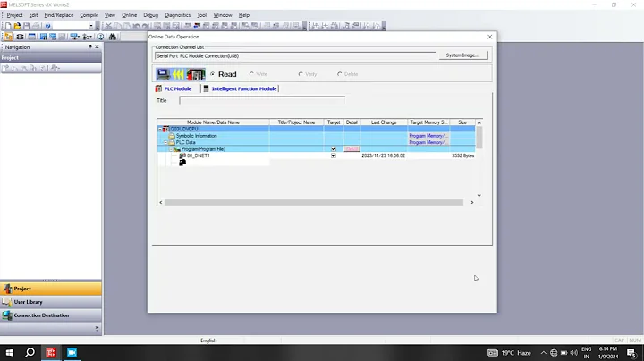The width and height of the screenshot is (644, 361).
Task: Open the Diagnostics menu
Action: click(x=177, y=15)
